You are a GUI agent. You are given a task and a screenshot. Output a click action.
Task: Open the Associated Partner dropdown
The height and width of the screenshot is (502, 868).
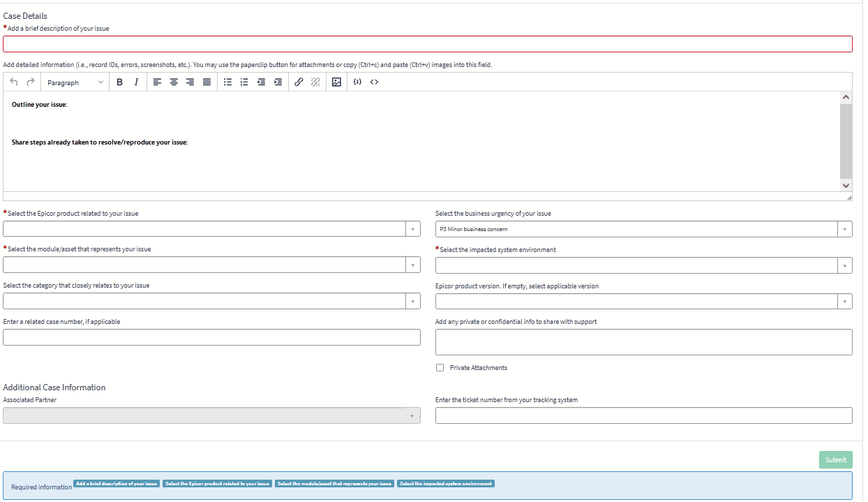[211, 415]
